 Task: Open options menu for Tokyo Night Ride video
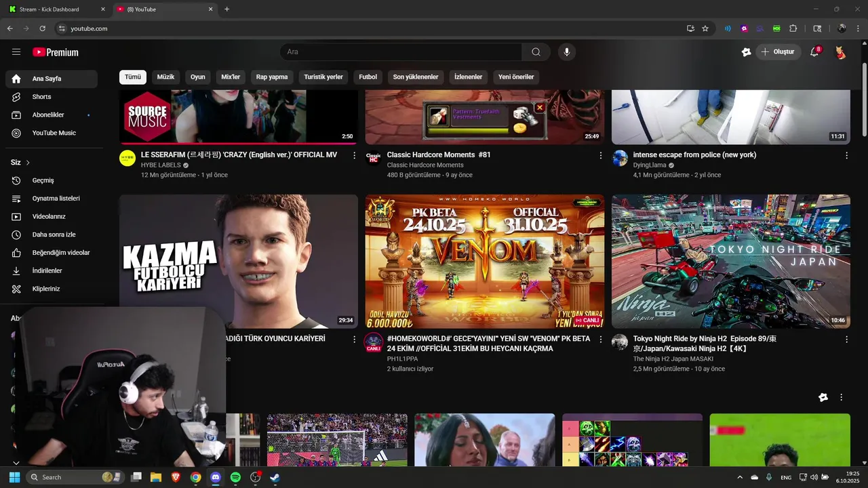(x=846, y=339)
